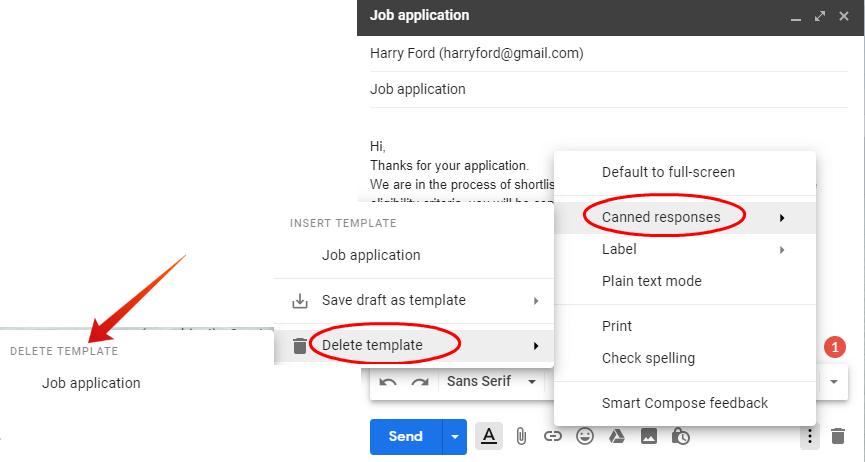Image resolution: width=865 pixels, height=462 pixels.
Task: Open the send options arrow beside Send
Action: point(455,437)
